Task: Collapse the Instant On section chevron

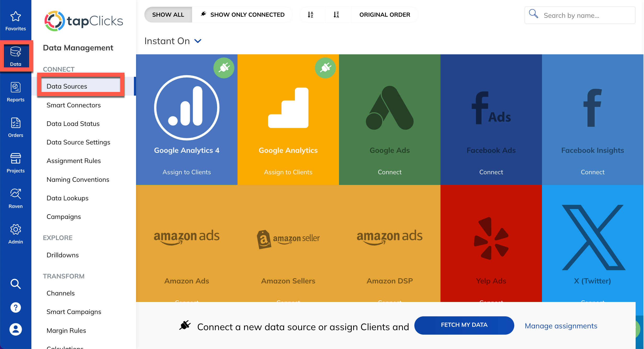Action: pyautogui.click(x=198, y=41)
